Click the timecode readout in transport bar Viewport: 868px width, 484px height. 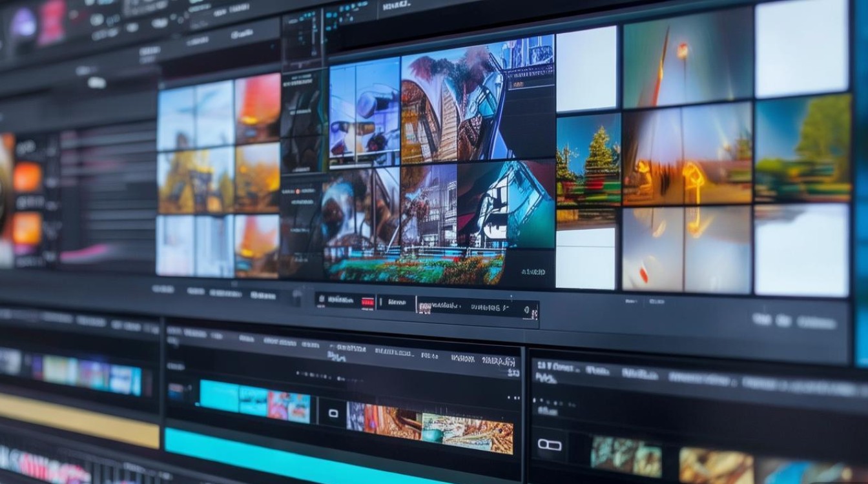tap(477, 308)
